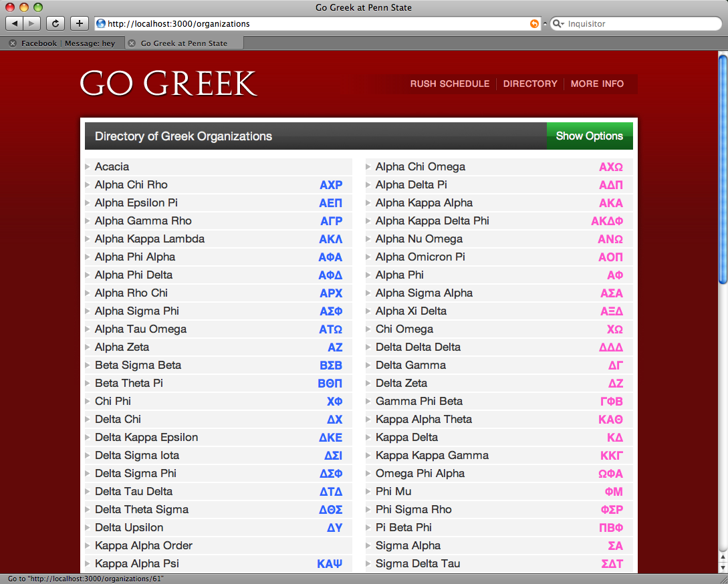Viewport: 728px width, 584px height.
Task: Click the pink ΚΚΓ letters
Action: coord(612,456)
